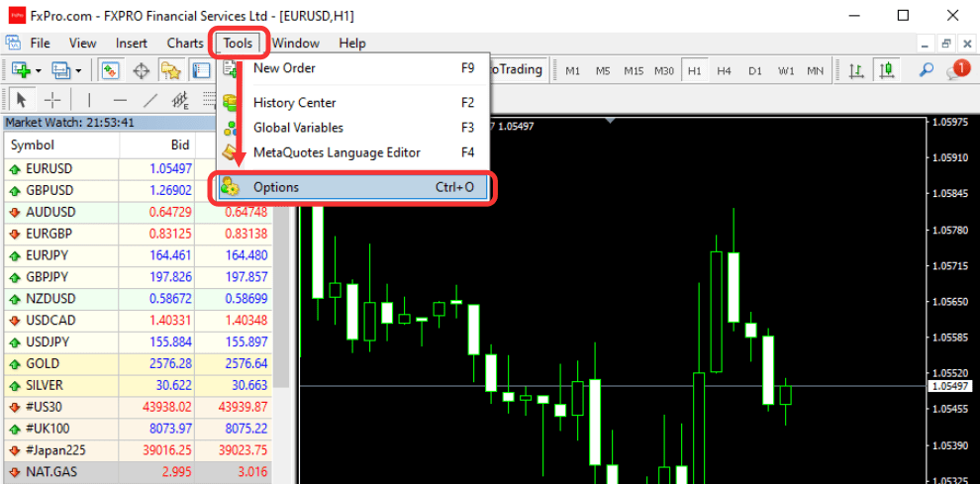Screen dimensions: 980x484
Task: Click the 1.05497 current price label
Action: coord(949,386)
